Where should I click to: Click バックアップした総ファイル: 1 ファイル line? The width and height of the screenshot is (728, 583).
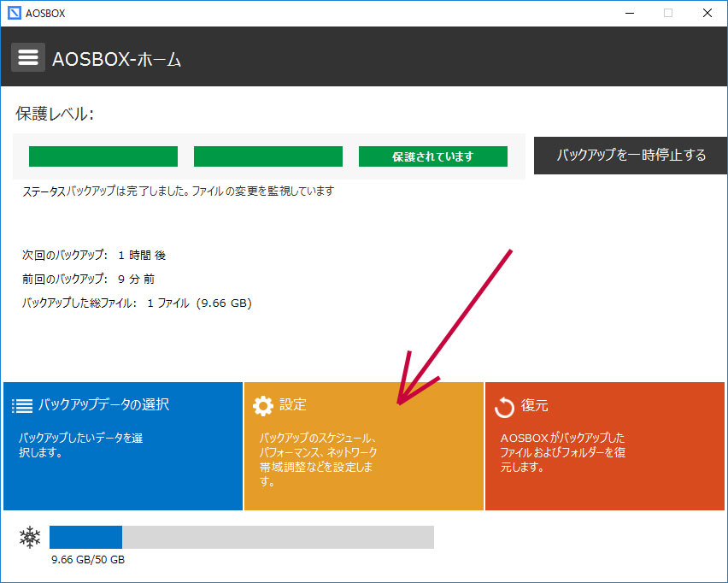coord(137,303)
